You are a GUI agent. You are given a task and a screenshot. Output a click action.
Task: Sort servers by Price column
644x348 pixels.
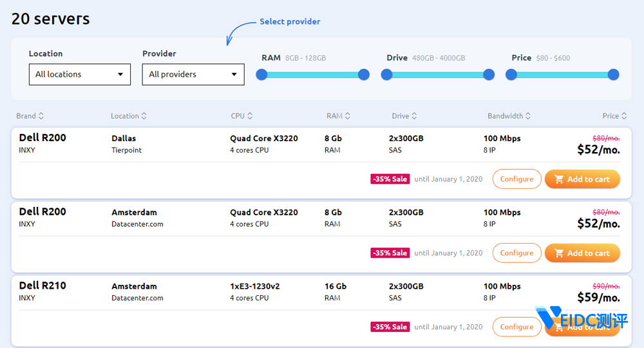614,116
